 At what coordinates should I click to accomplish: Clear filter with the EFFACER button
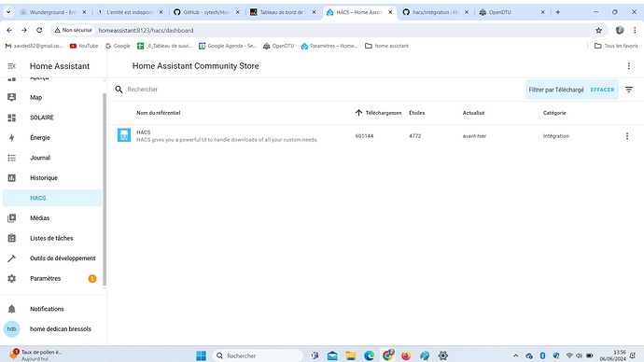[602, 90]
